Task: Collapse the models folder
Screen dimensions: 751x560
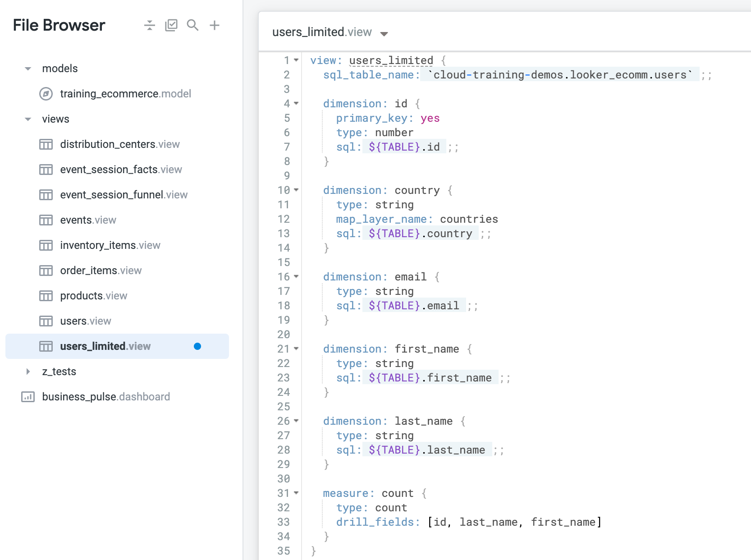Action: [28, 69]
